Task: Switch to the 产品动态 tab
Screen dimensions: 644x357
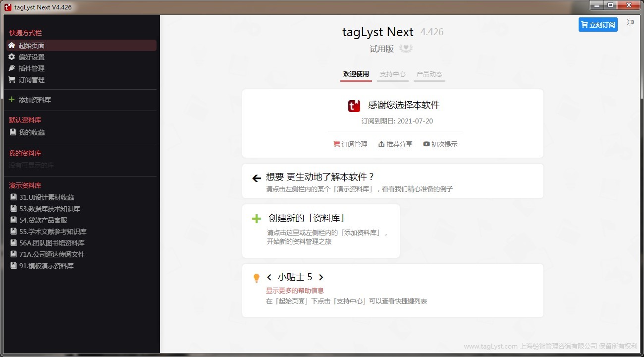Action: pyautogui.click(x=429, y=74)
